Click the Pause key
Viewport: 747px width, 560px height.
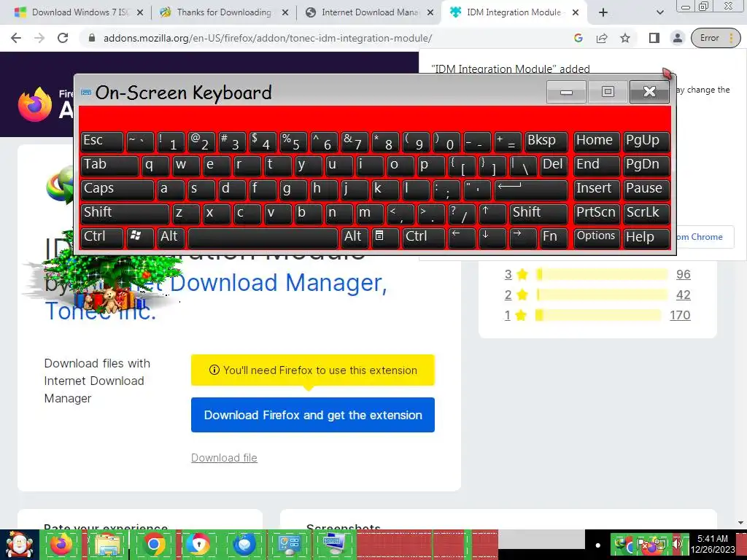pos(646,190)
